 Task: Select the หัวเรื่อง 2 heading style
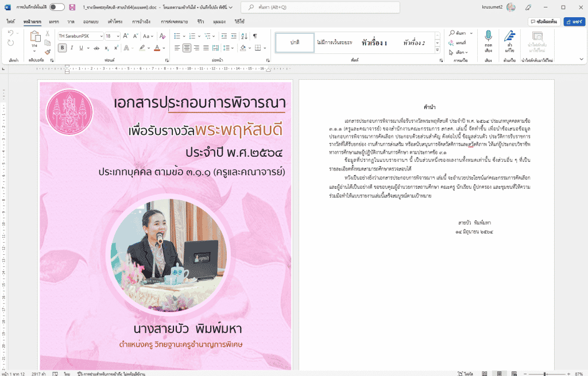coord(414,42)
